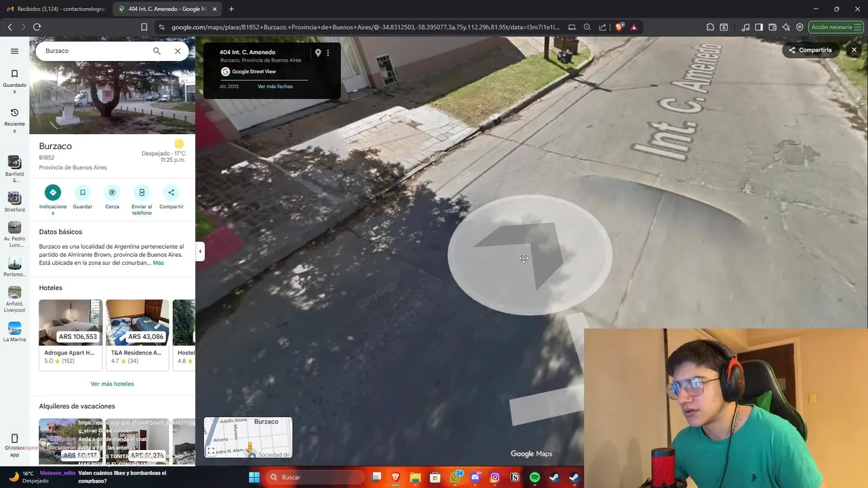Open the Brave Shields lion icon
Screen dimensions: 868x488
619,27
